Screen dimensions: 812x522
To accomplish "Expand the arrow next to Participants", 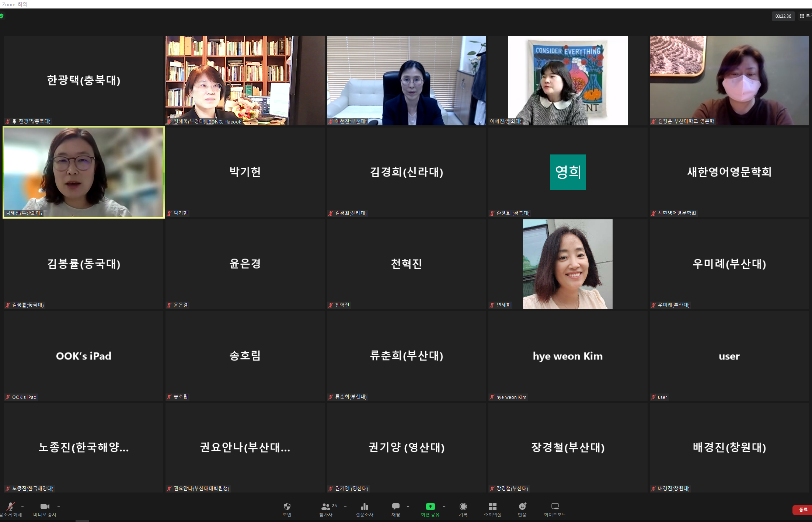I will [345, 507].
